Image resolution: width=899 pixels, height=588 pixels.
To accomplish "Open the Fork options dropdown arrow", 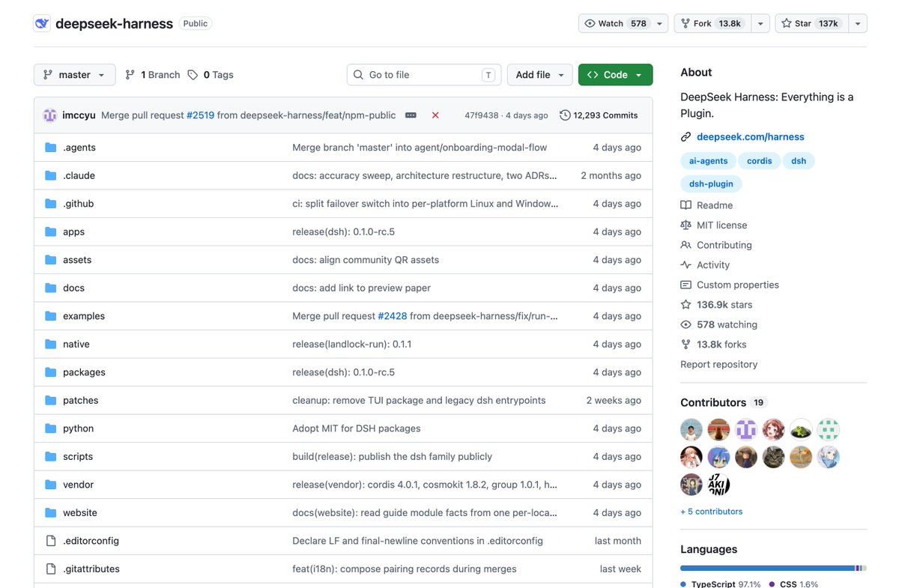I will (760, 23).
